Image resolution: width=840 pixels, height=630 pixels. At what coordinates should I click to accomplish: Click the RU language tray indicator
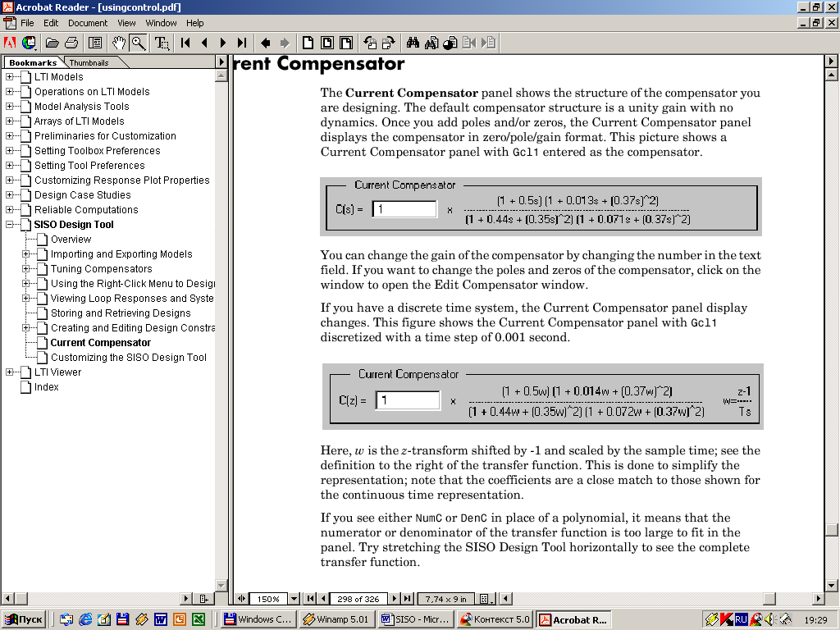tap(741, 619)
